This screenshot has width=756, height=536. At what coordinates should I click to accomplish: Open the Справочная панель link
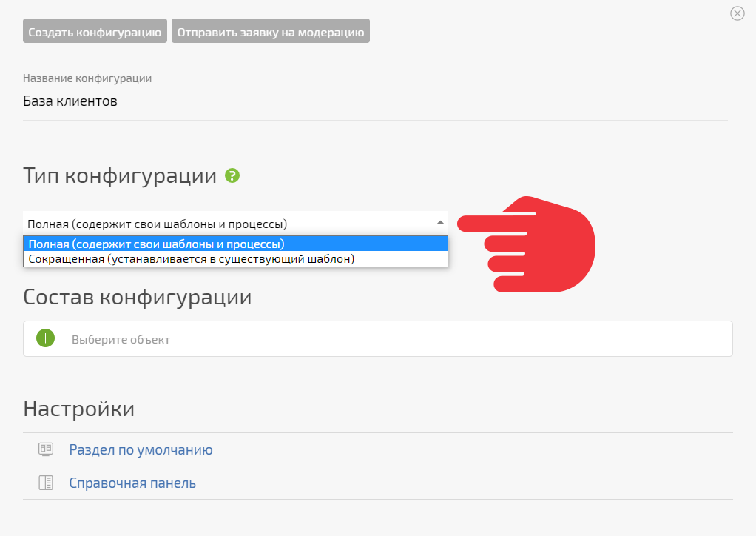[132, 483]
